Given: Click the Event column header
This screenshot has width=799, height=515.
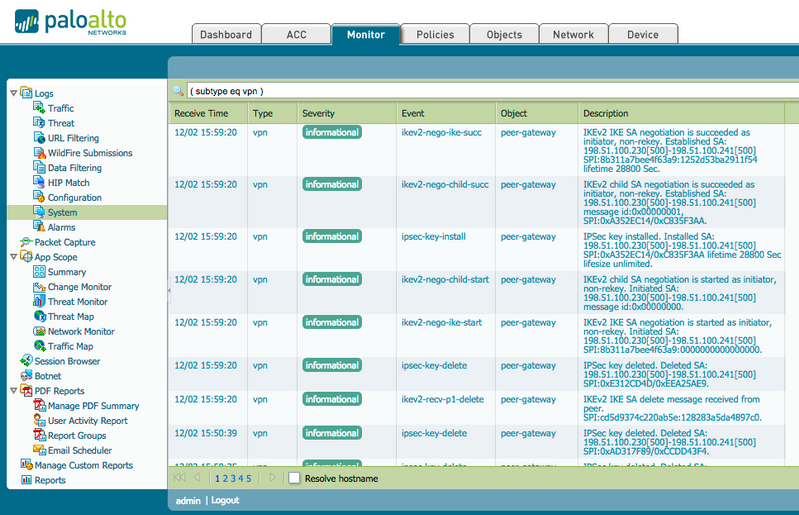Looking at the screenshot, I should [x=446, y=113].
